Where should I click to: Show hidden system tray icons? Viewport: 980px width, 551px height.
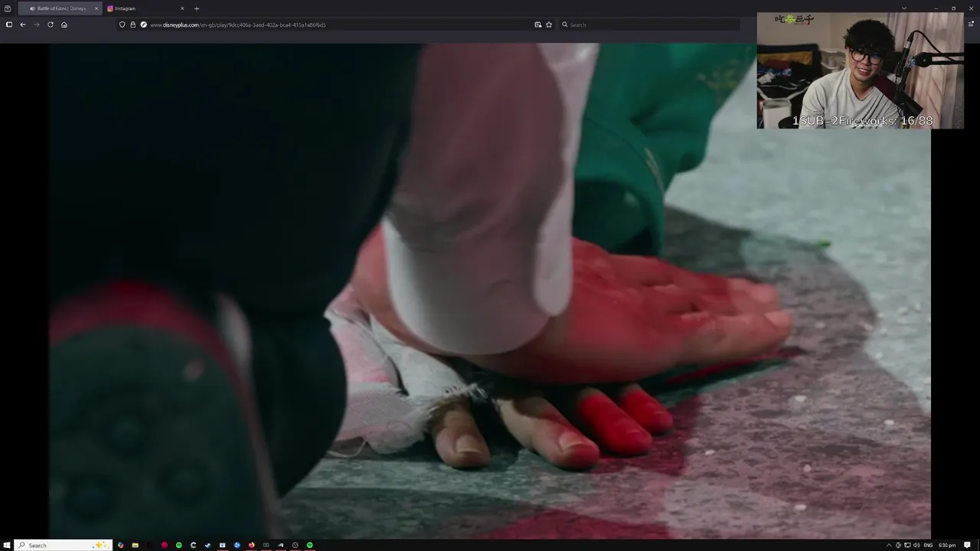point(889,545)
